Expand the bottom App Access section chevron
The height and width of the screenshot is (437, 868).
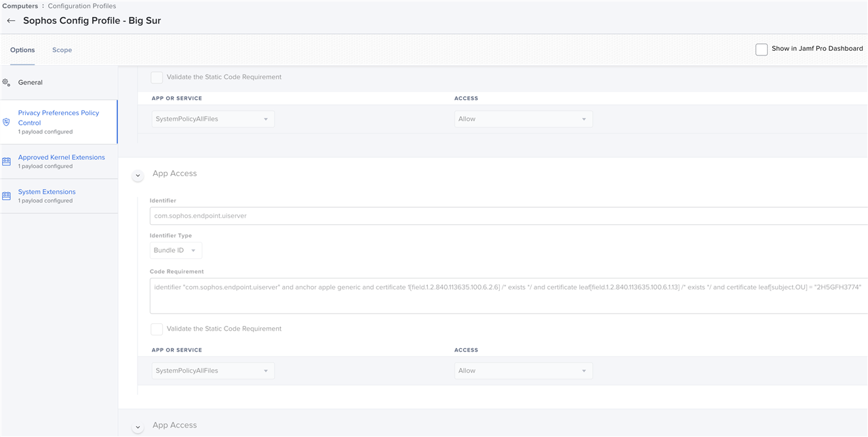(138, 428)
